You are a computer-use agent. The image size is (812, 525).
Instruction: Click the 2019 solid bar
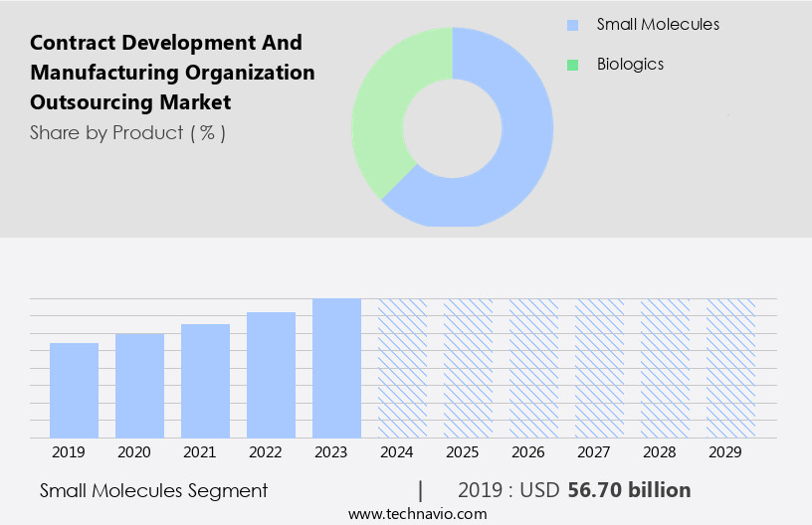(75, 390)
